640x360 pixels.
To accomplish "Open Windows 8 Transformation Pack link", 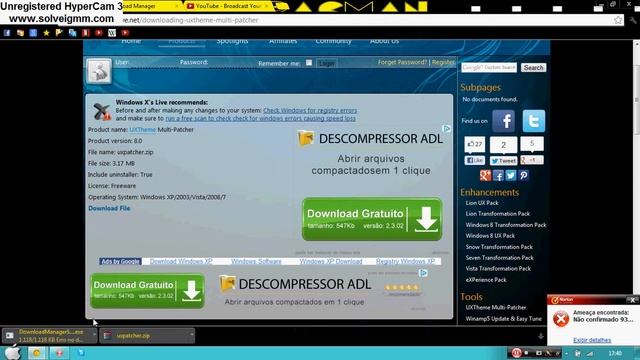I will 506,225.
